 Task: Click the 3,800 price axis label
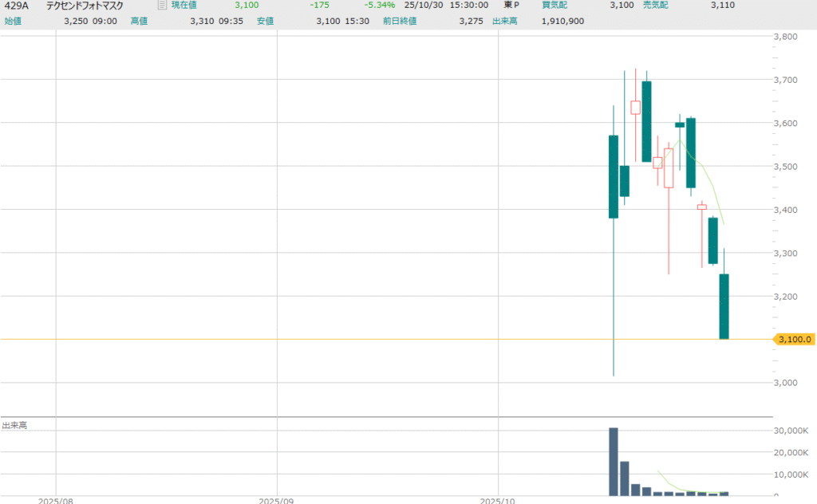click(x=791, y=37)
